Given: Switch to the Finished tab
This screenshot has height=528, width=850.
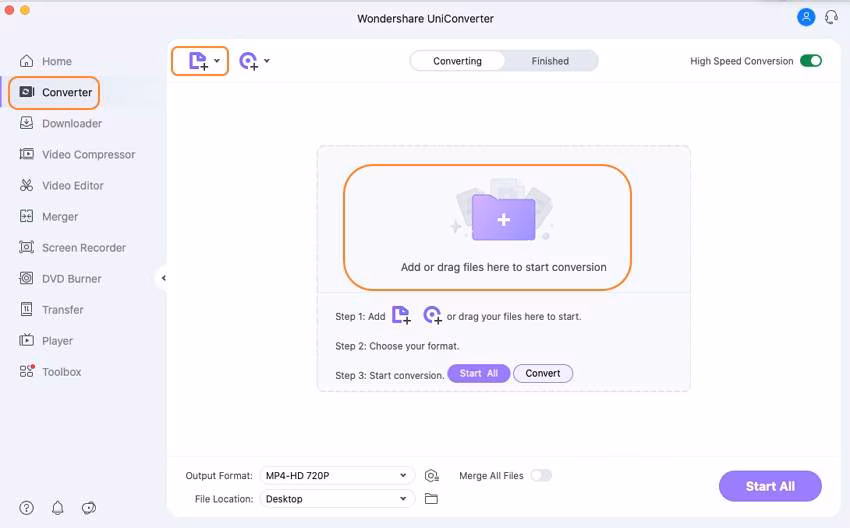Looking at the screenshot, I should [550, 61].
